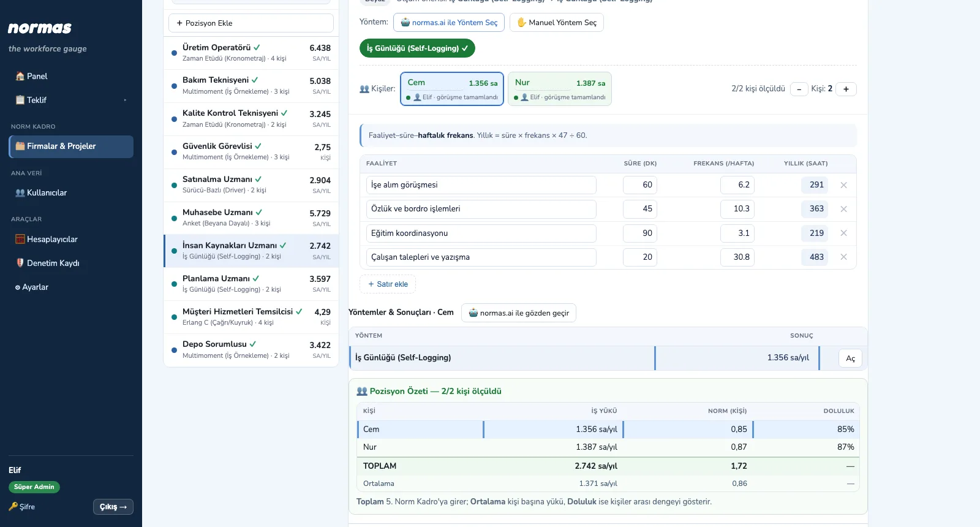Open Depo Sorumlusu position
Image resolution: width=980 pixels, height=527 pixels.
pyautogui.click(x=251, y=350)
